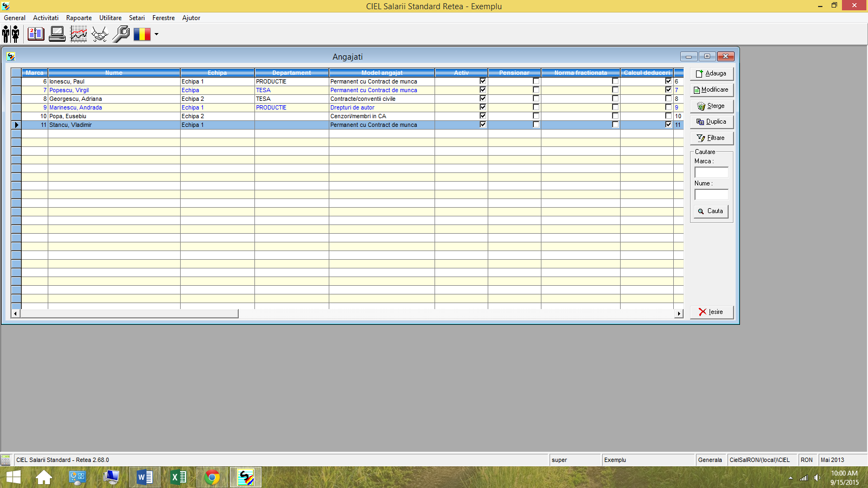This screenshot has width=868, height=488.
Task: Click the Generala status bar entry
Action: (x=710, y=460)
